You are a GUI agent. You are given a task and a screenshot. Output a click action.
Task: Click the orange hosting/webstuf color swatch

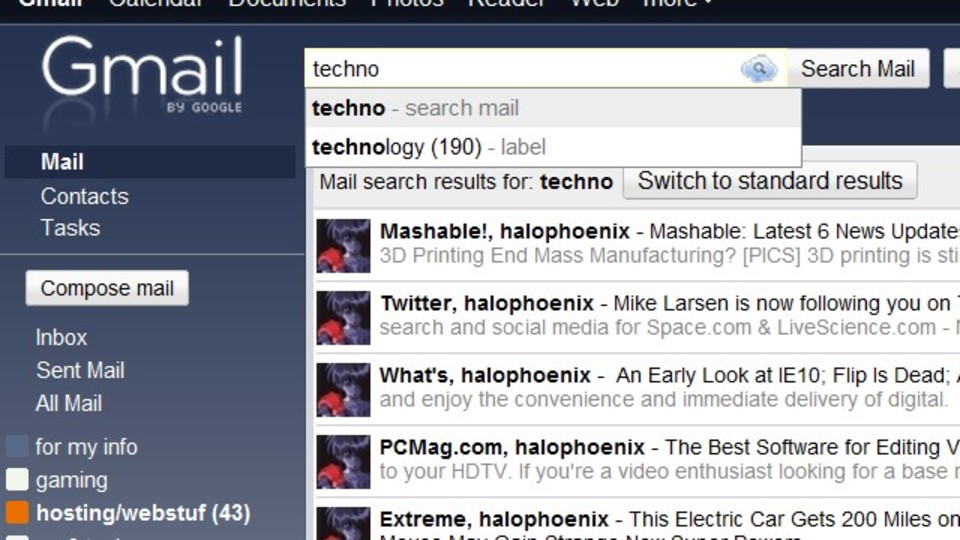pyautogui.click(x=17, y=512)
